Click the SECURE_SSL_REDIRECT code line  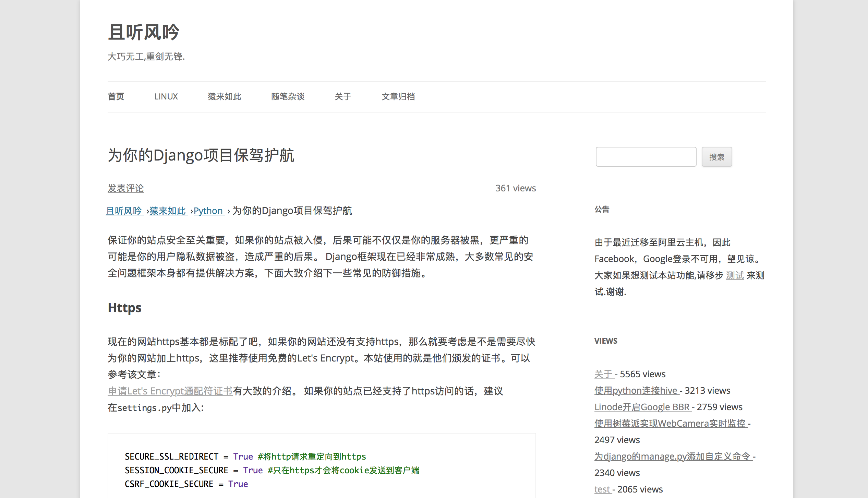245,457
